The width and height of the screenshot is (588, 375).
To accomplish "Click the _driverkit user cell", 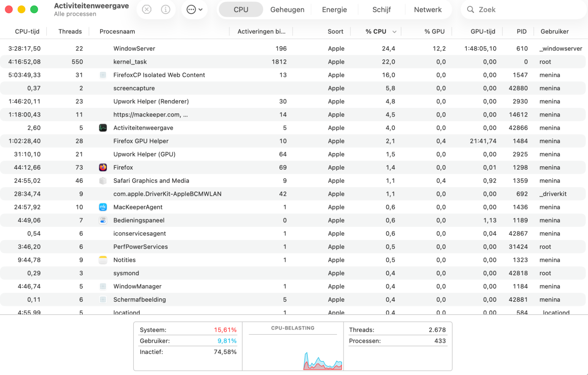I will click(553, 194).
